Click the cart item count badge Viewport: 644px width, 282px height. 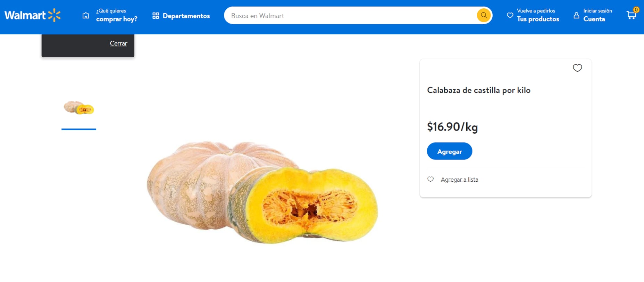[x=636, y=10]
